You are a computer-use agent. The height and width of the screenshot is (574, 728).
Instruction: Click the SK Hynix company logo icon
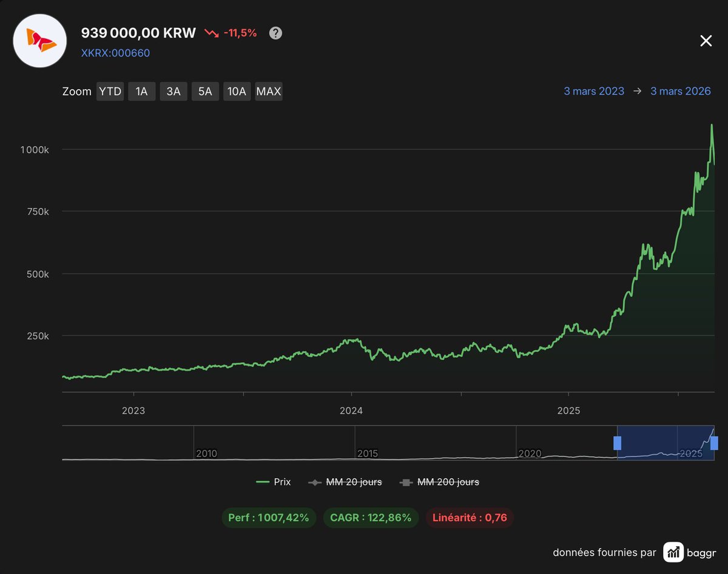(x=39, y=41)
